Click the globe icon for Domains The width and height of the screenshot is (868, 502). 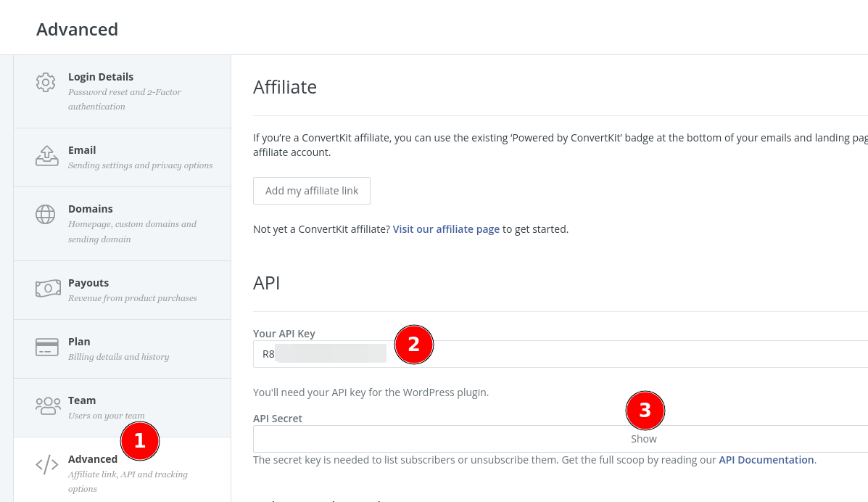pos(46,215)
